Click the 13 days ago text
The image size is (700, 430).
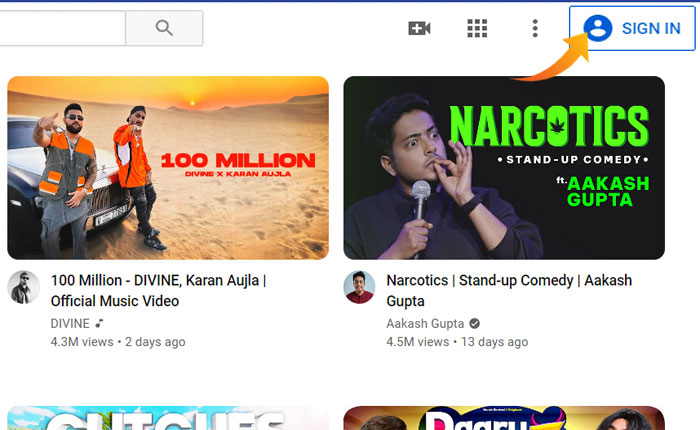(x=494, y=342)
